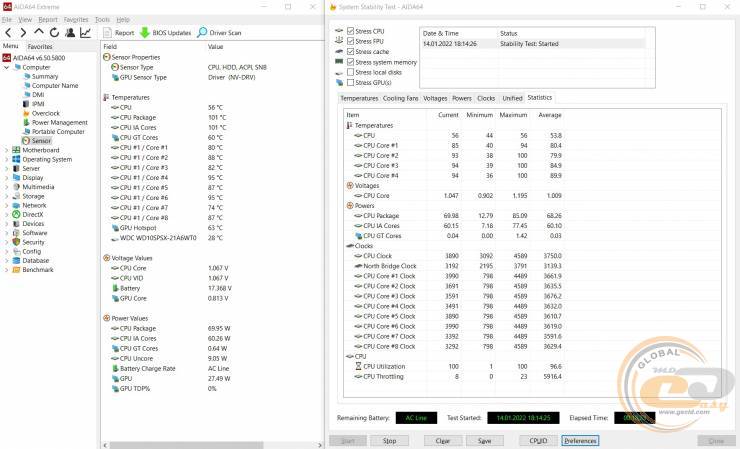The height and width of the screenshot is (449, 740).
Task: Select Portable Computer tree item
Action: click(x=58, y=132)
